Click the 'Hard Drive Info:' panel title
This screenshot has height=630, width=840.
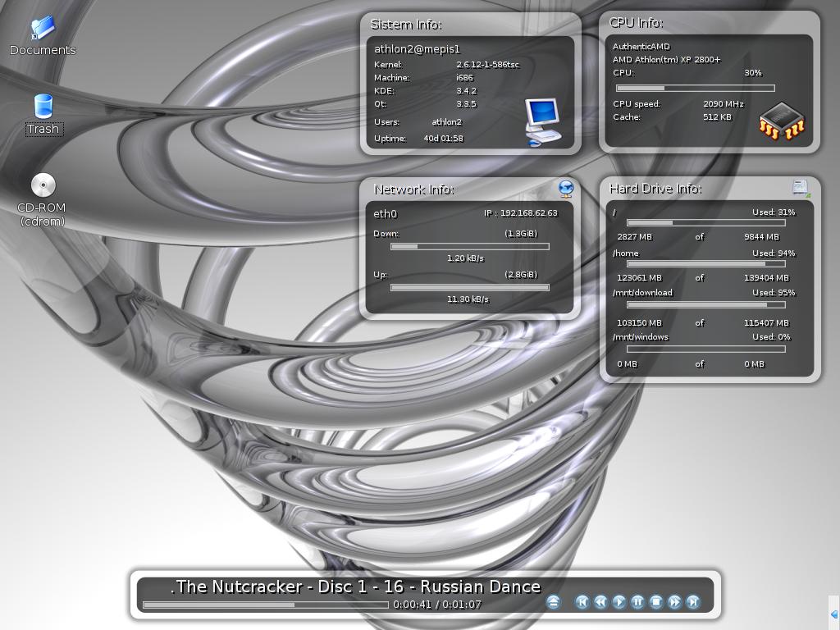655,189
